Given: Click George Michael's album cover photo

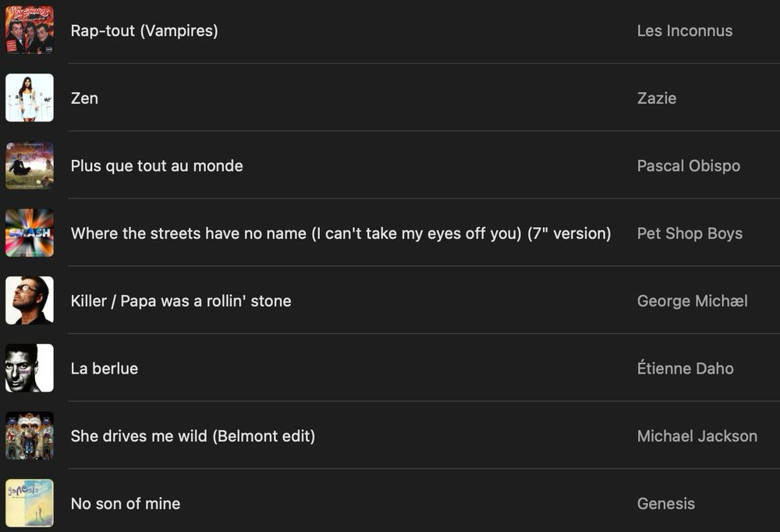Looking at the screenshot, I should [30, 300].
